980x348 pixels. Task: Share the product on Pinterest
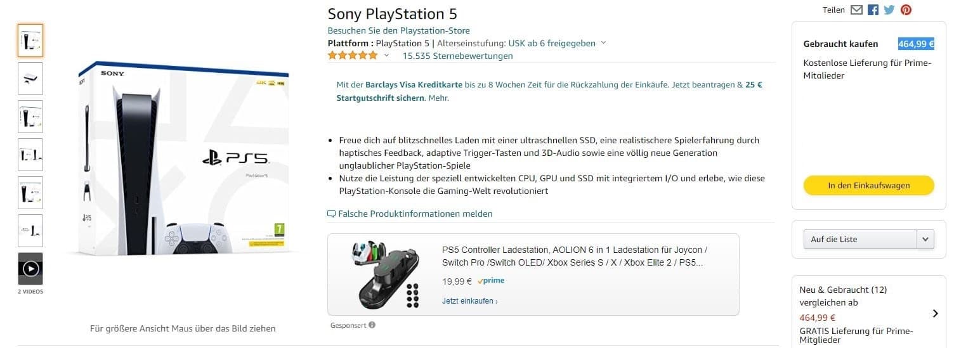click(x=906, y=10)
